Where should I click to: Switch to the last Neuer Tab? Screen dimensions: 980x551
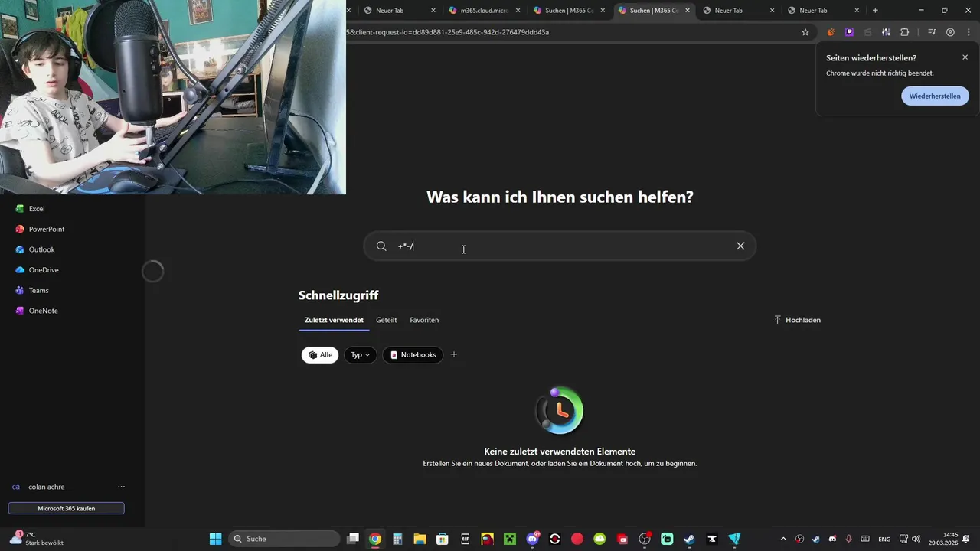pyautogui.click(x=823, y=11)
